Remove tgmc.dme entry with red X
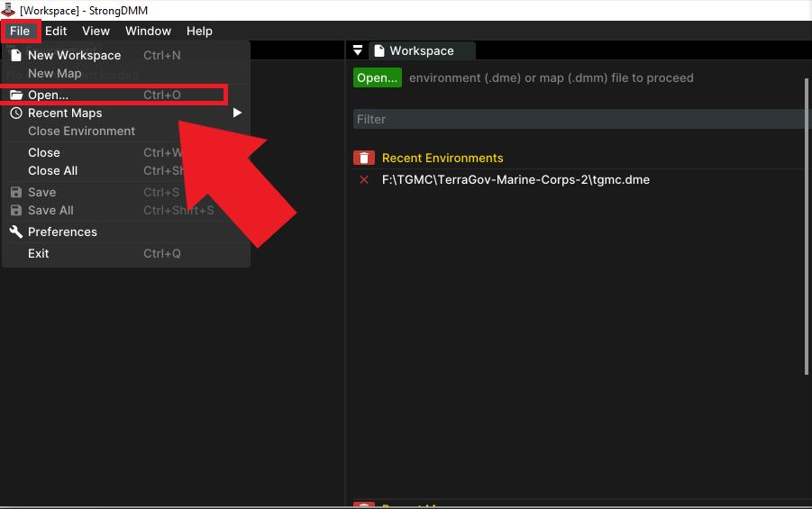This screenshot has width=812, height=509. click(364, 179)
